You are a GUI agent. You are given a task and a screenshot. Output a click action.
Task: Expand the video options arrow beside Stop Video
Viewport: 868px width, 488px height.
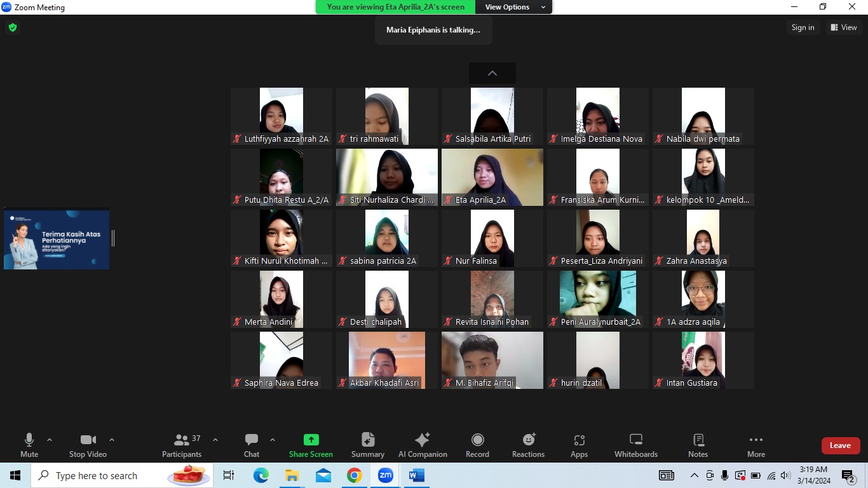[x=112, y=440]
